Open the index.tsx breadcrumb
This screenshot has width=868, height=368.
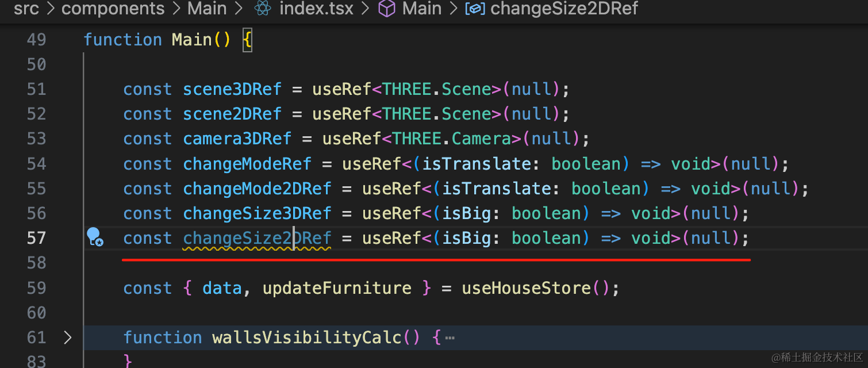316,9
